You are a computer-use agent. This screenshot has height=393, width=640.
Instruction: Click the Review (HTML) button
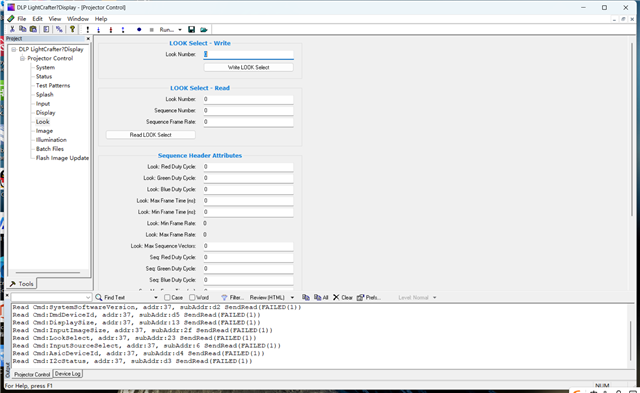[267, 298]
